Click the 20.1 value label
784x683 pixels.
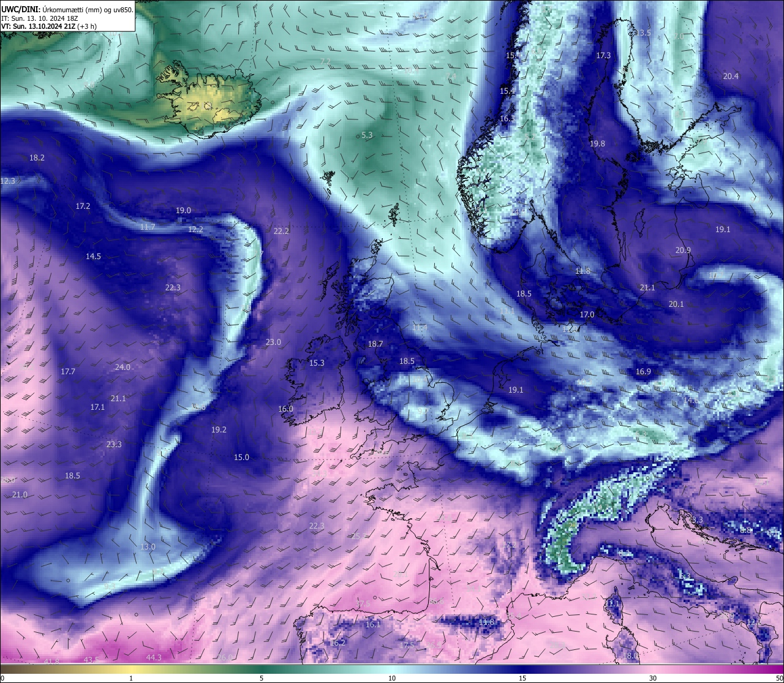click(676, 304)
